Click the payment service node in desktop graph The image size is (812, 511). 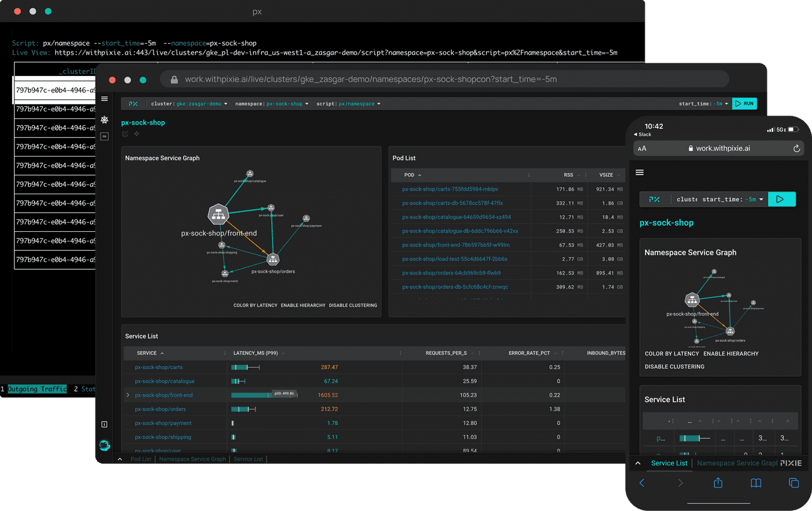306,218
